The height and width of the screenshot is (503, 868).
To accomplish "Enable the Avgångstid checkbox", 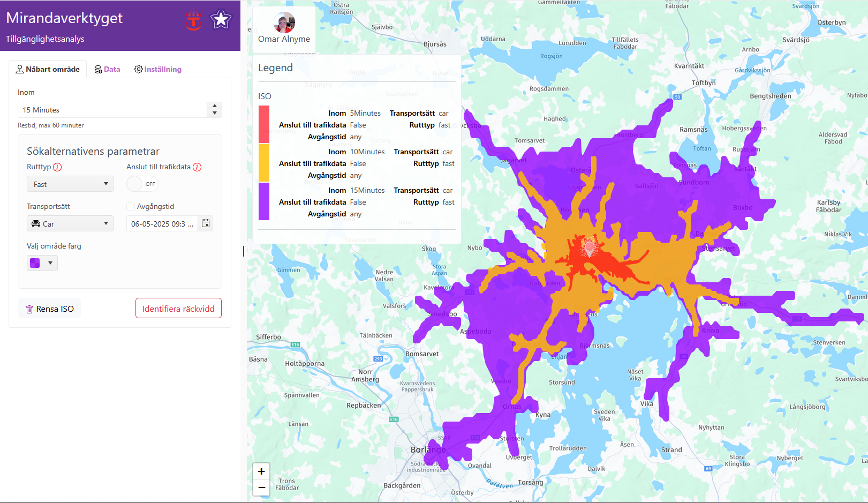I will 130,207.
